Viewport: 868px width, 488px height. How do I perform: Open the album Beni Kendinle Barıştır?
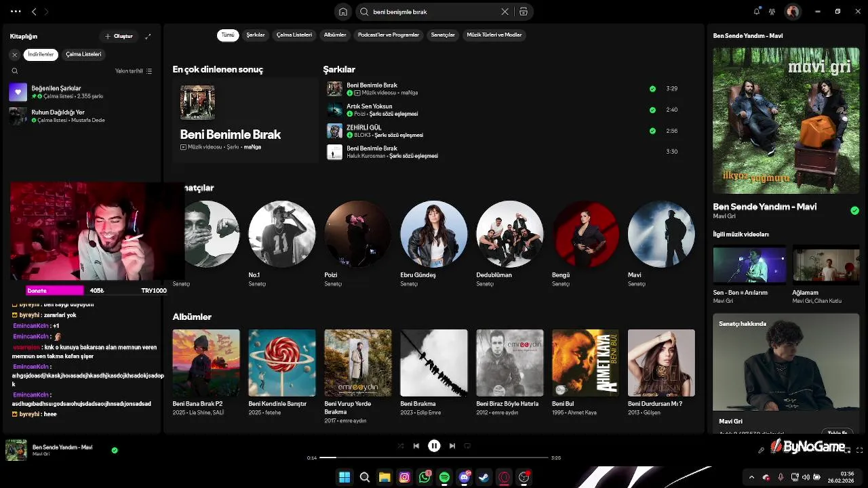[x=281, y=374]
